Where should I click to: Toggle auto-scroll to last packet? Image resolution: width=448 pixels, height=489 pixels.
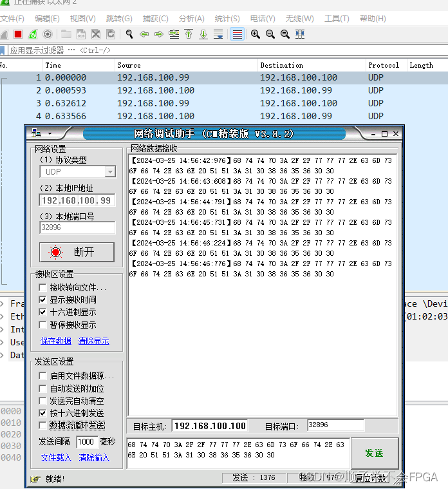click(218, 34)
